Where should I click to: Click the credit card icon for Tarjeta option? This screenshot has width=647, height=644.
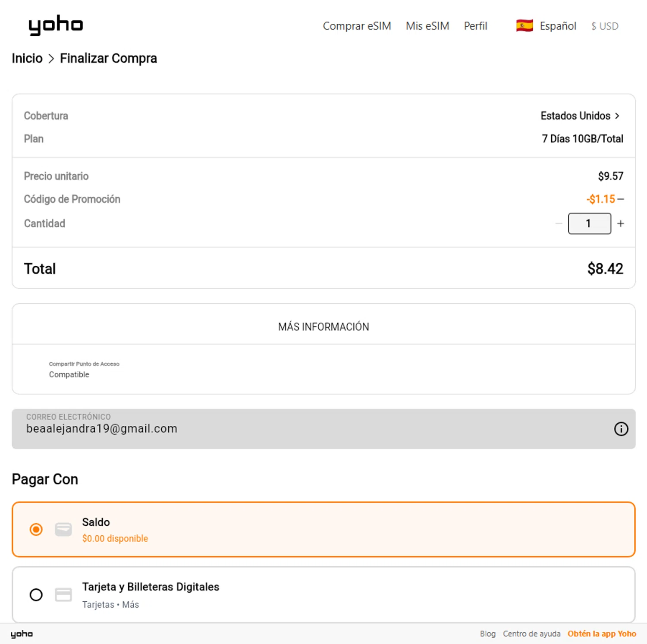coord(63,595)
